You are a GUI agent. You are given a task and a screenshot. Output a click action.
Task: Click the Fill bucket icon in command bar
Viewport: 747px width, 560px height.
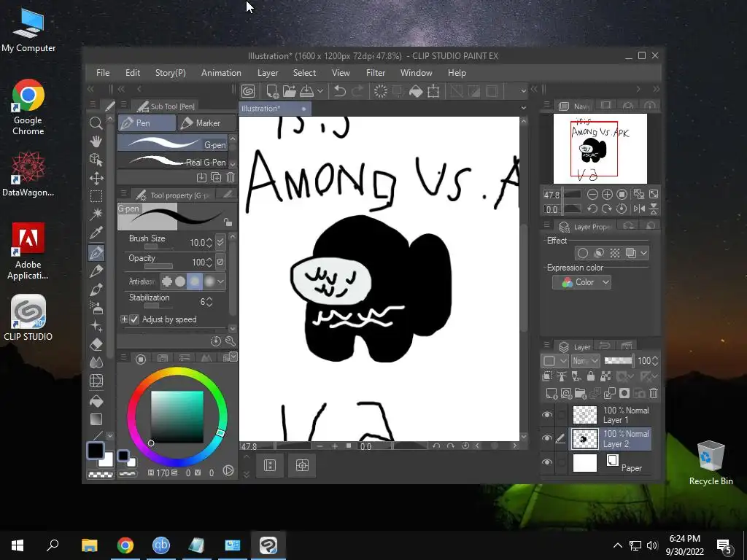(x=416, y=91)
